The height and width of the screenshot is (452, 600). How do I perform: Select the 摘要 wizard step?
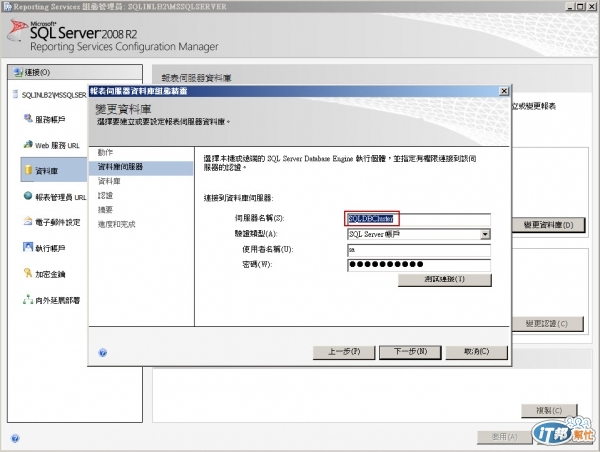[105, 210]
